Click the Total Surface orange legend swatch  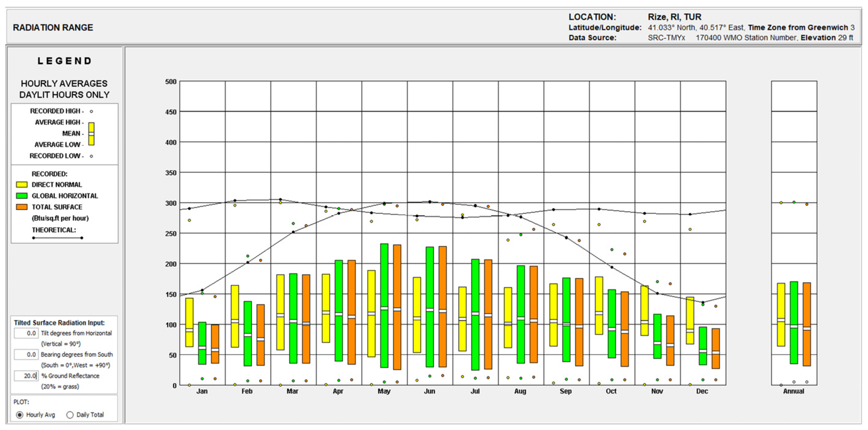[x=22, y=207]
